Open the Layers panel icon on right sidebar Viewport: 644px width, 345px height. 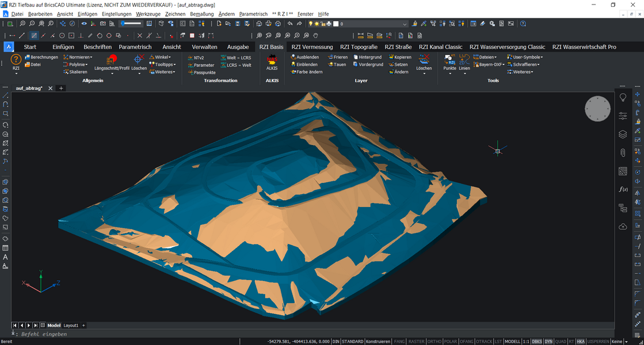623,134
